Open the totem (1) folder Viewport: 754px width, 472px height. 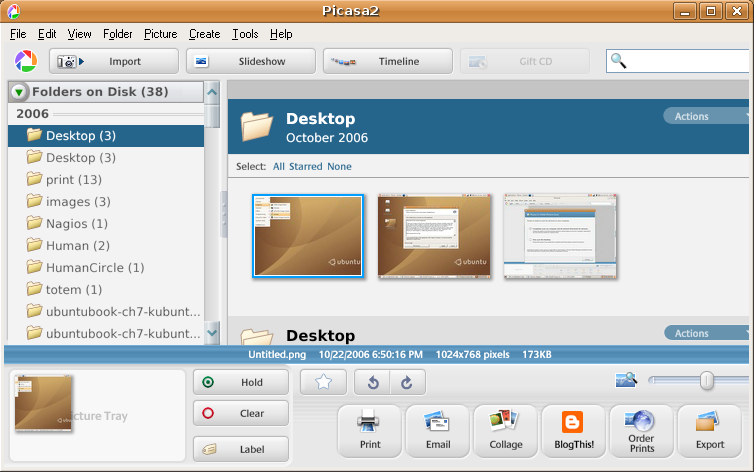click(106, 290)
